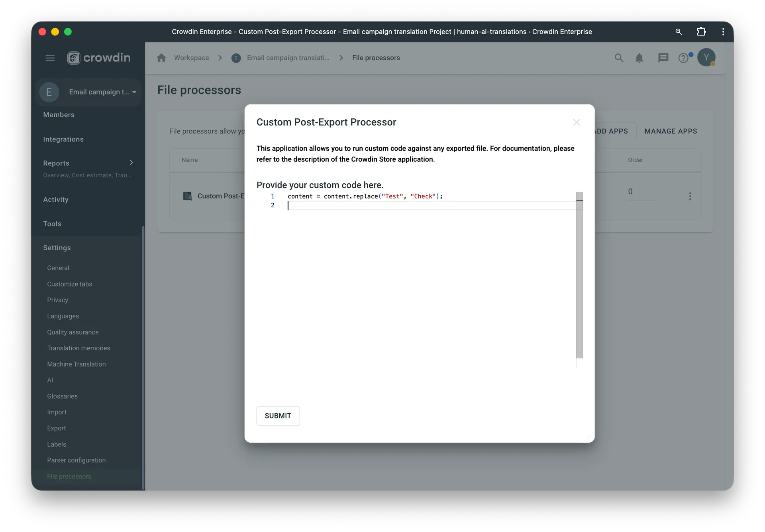
Task: Click the Crowdin logo
Action: [x=99, y=58]
